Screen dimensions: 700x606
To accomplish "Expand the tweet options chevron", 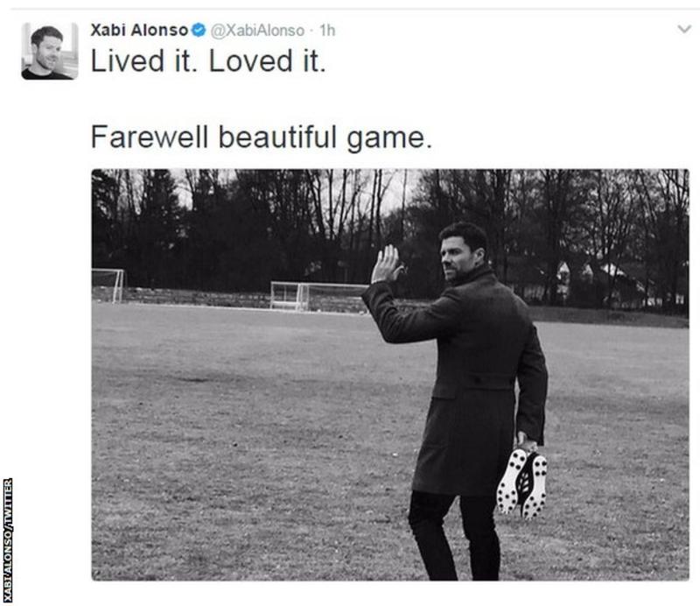I will 684,30.
